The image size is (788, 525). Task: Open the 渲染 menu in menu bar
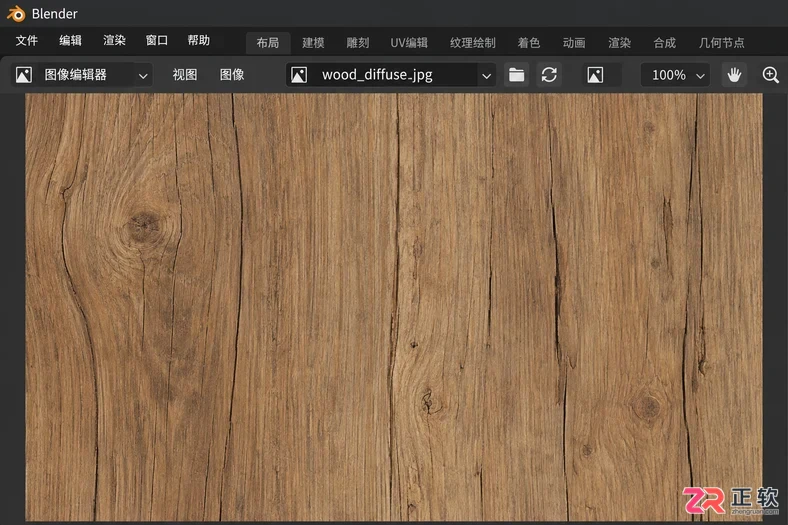114,41
